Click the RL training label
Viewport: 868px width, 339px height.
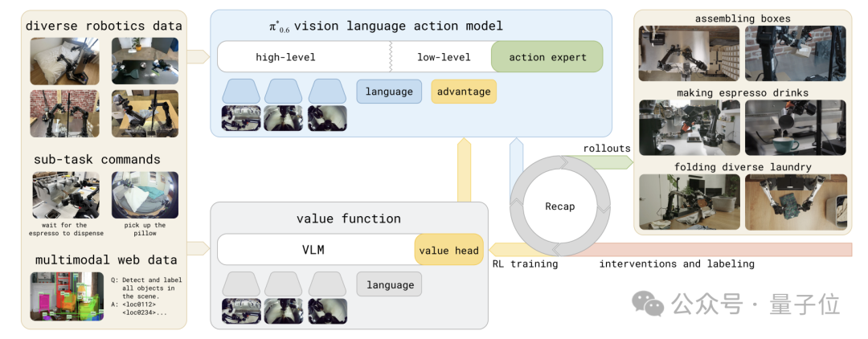pyautogui.click(x=524, y=263)
